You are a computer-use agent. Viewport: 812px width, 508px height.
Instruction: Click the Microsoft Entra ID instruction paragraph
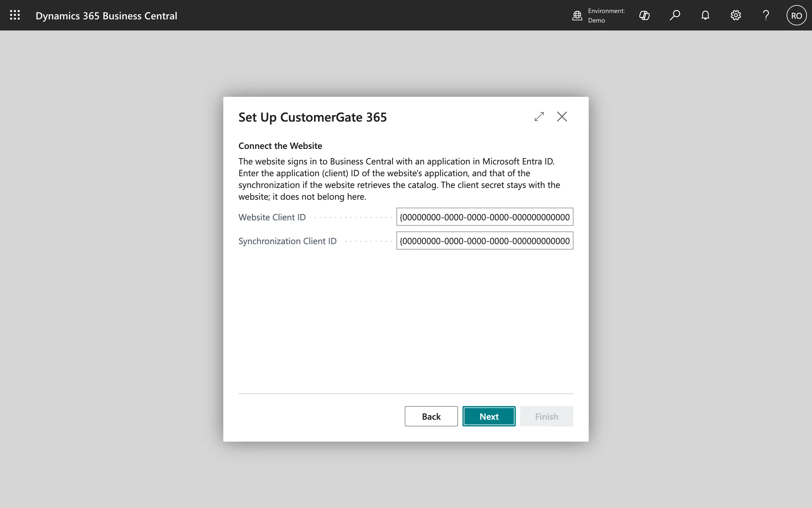[399, 179]
